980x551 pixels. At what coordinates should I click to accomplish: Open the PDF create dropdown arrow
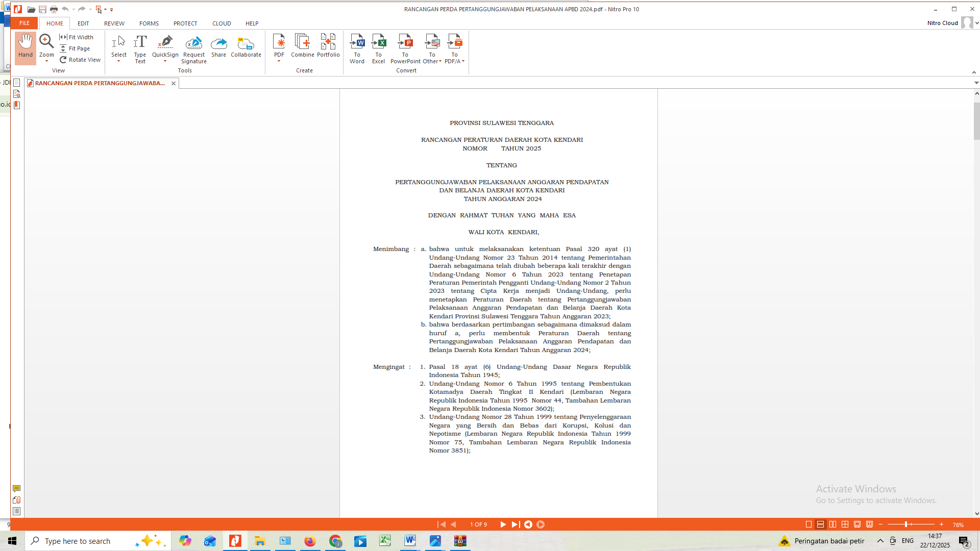(x=279, y=62)
